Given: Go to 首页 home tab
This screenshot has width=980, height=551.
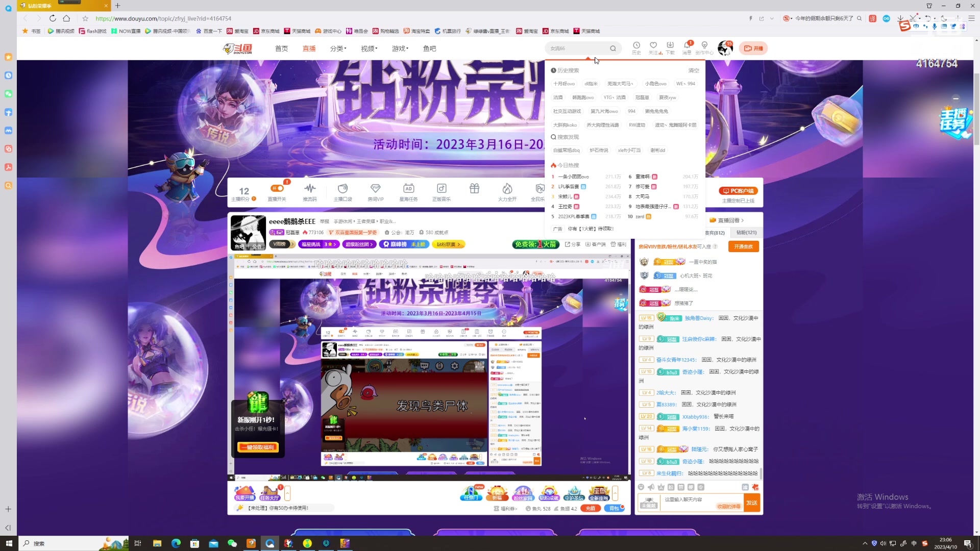Looking at the screenshot, I should pos(281,48).
